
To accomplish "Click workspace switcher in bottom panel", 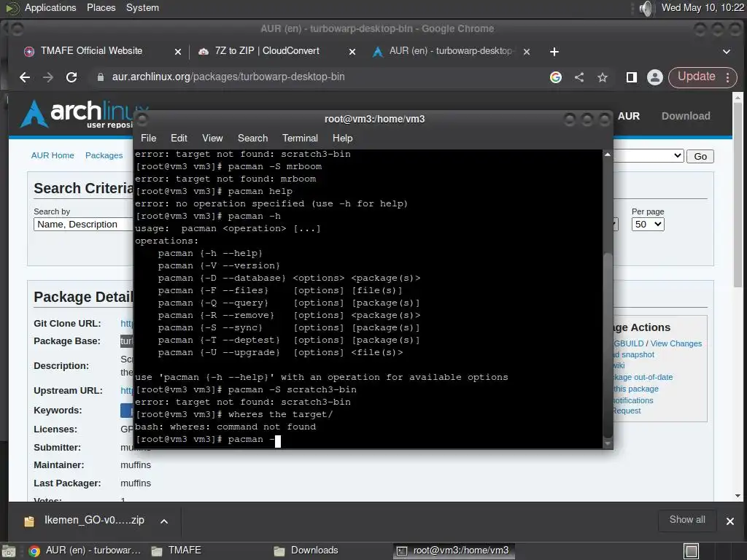I will point(691,551).
